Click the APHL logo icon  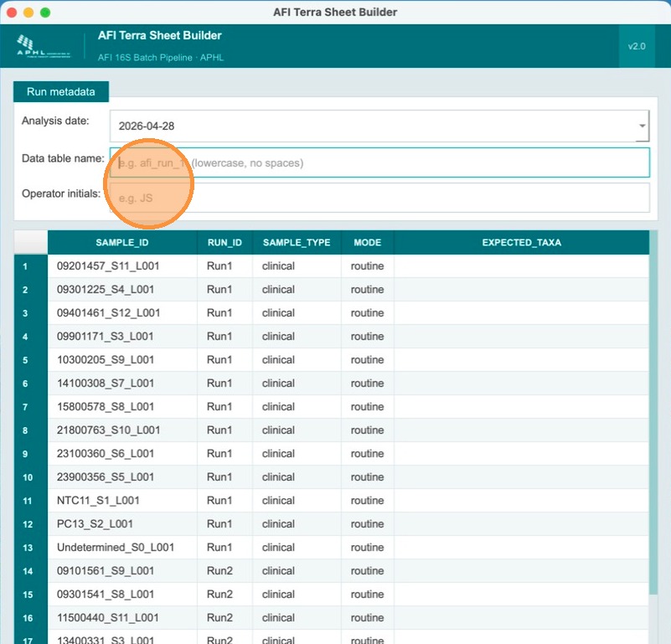(x=44, y=46)
